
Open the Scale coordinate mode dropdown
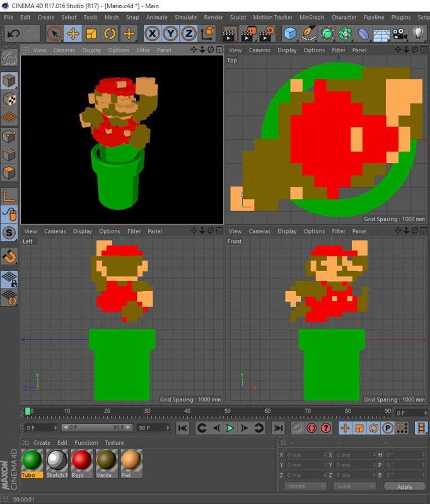click(354, 486)
